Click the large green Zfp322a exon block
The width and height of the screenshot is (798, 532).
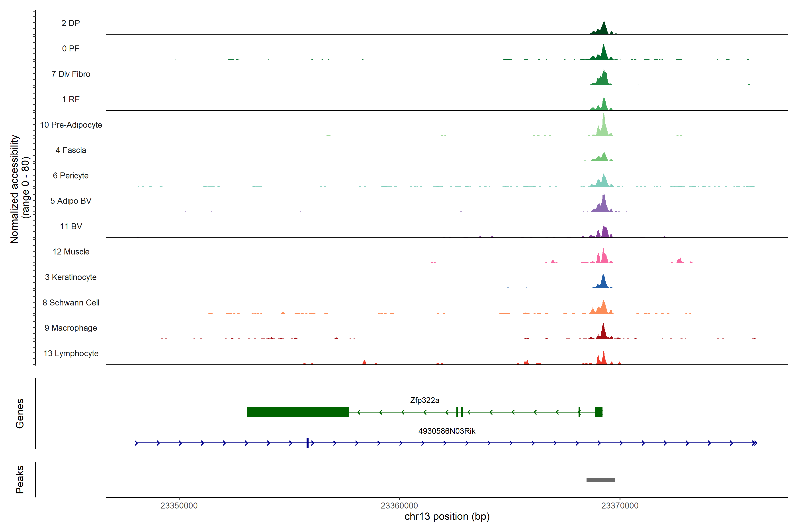298,412
